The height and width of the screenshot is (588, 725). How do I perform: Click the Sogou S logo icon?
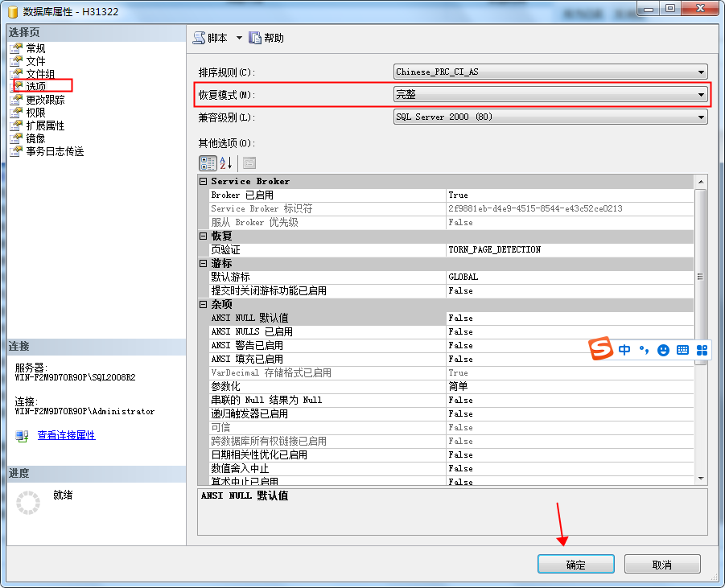point(600,350)
